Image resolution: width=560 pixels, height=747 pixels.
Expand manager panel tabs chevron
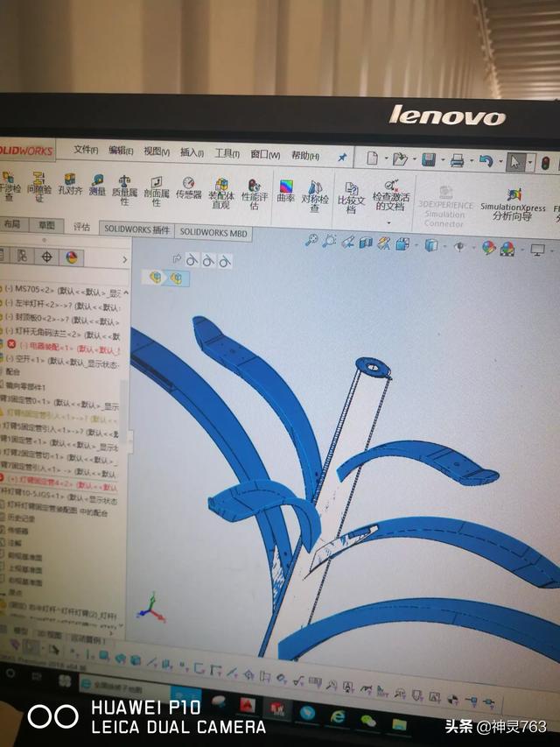point(125,259)
